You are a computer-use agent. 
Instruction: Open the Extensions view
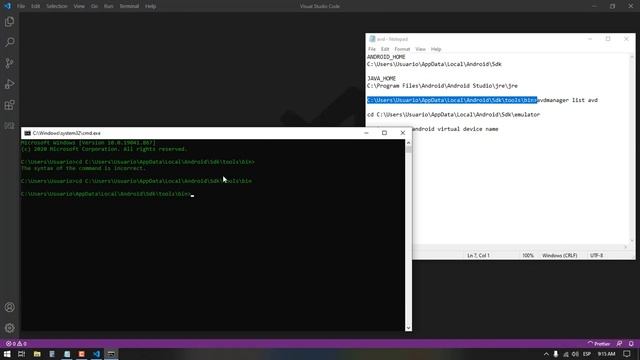9,105
